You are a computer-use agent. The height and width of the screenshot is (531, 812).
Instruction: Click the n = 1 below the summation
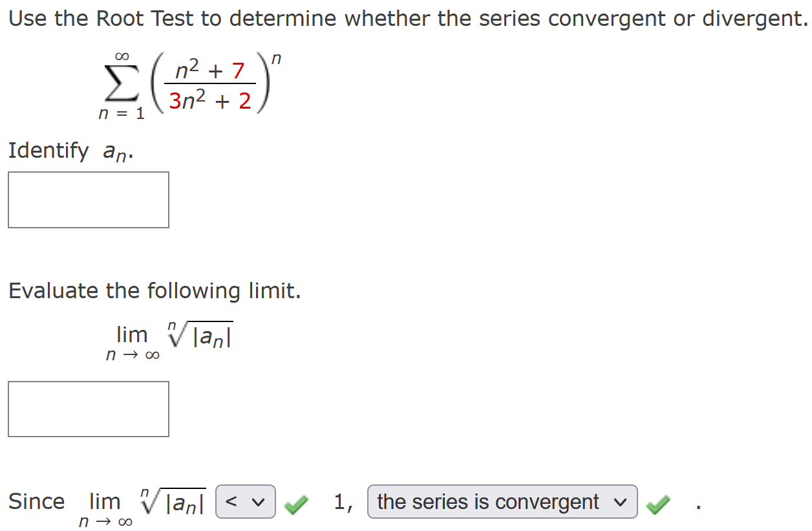[120, 114]
